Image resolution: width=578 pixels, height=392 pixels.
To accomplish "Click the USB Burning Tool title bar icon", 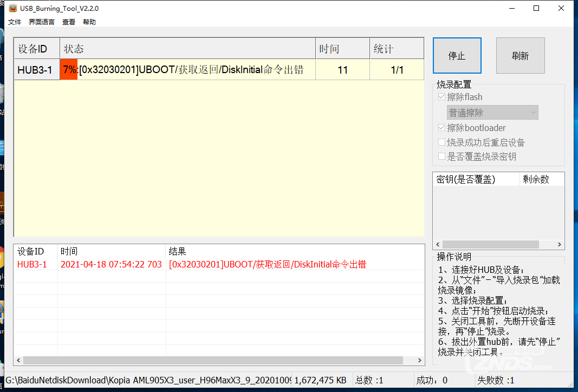I will tap(12, 8).
